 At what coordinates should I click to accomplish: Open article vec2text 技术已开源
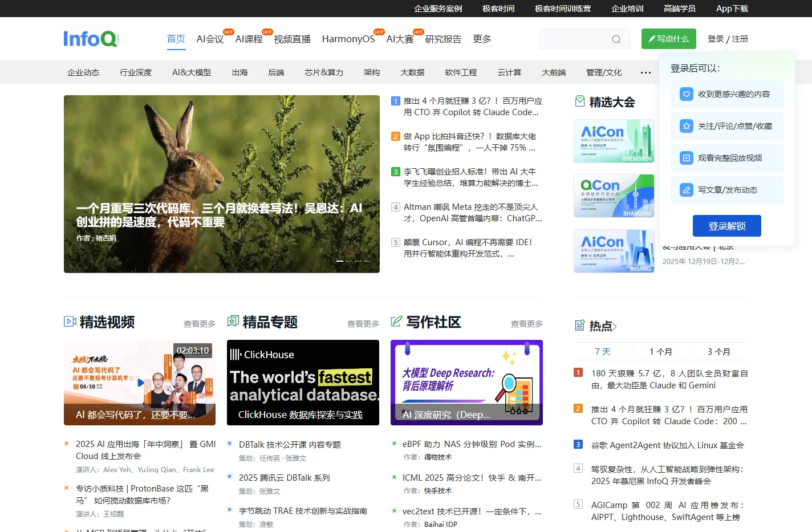pyautogui.click(x=472, y=511)
